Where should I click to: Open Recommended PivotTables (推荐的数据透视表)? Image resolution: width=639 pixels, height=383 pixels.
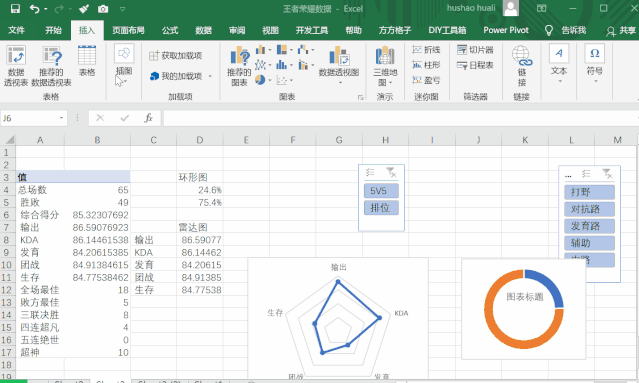[51, 66]
